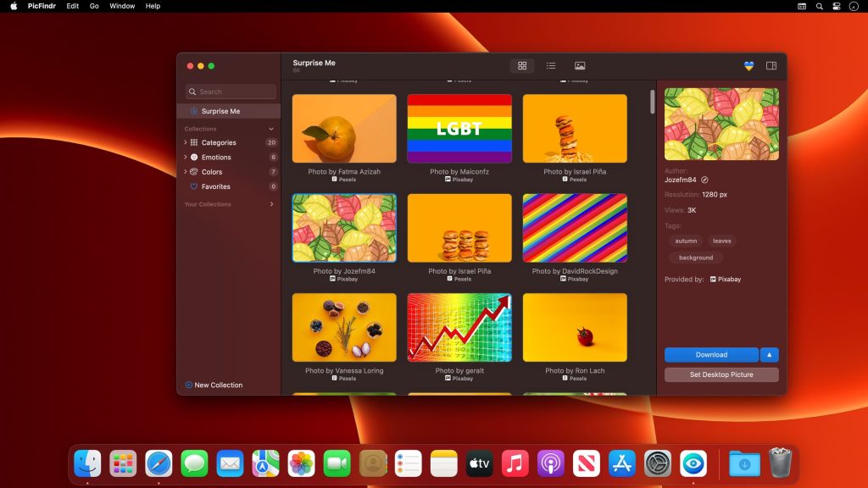The width and height of the screenshot is (868, 488).
Task: Expand the Categories section
Action: [x=184, y=142]
